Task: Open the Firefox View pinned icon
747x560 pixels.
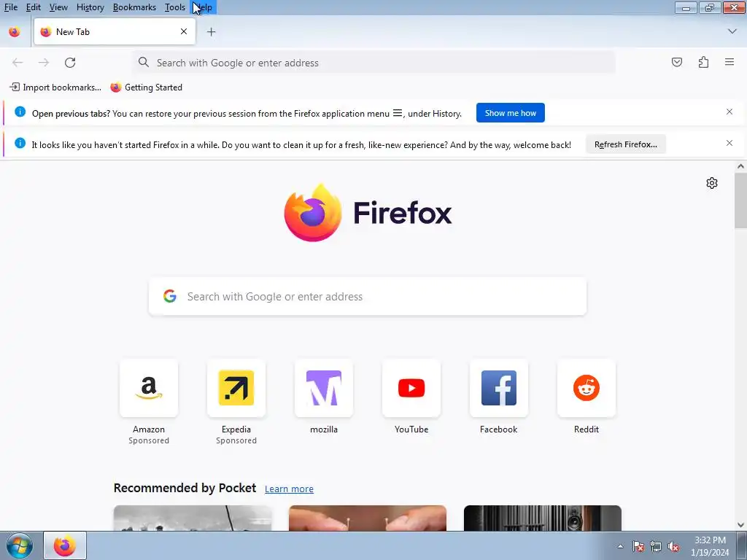Action: click(15, 32)
